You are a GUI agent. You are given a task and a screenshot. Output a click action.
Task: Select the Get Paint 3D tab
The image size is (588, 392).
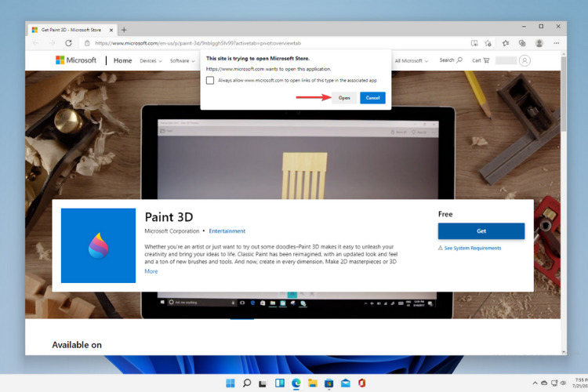click(71, 30)
